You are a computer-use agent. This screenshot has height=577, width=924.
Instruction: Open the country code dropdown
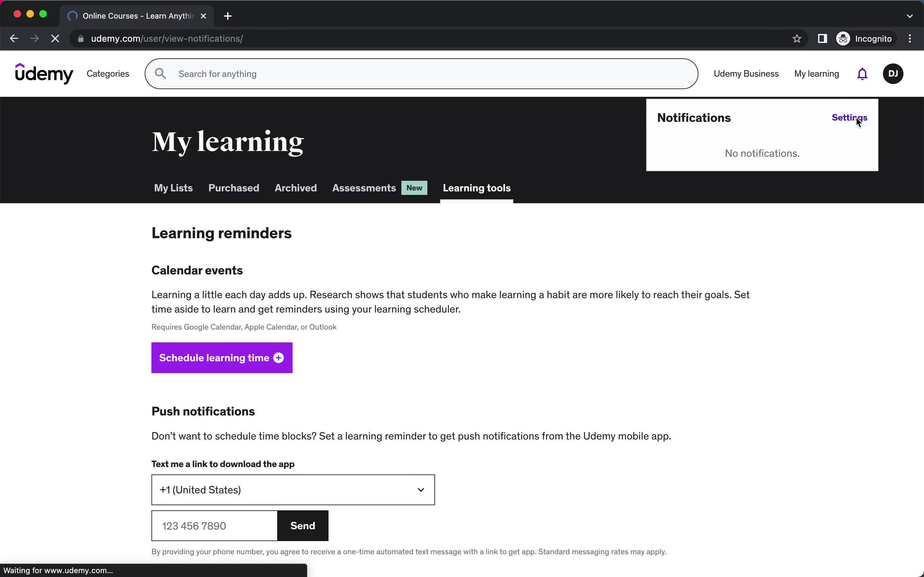pyautogui.click(x=293, y=490)
